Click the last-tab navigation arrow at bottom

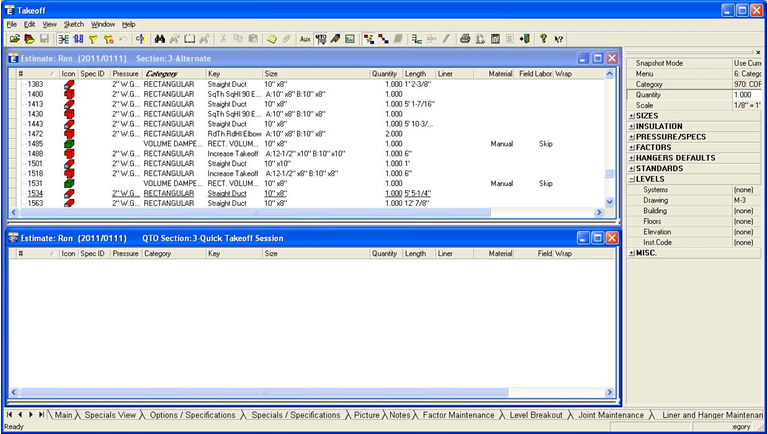pyautogui.click(x=41, y=415)
